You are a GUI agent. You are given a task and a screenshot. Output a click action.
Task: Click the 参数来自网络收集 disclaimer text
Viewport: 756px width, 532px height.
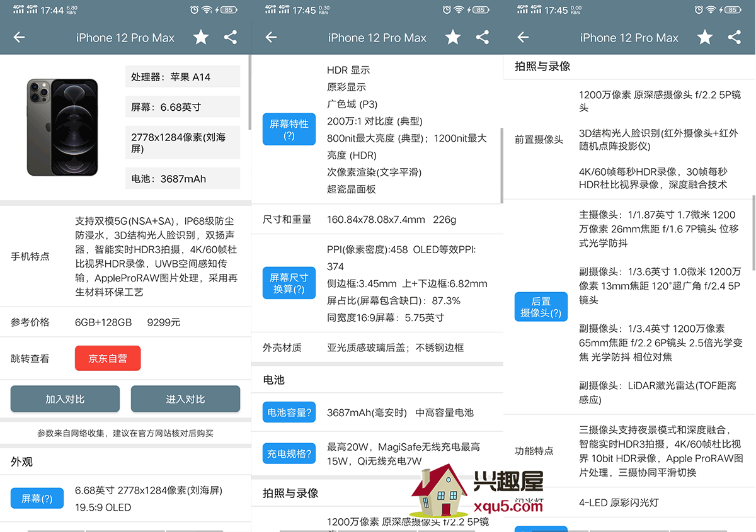coord(125,433)
